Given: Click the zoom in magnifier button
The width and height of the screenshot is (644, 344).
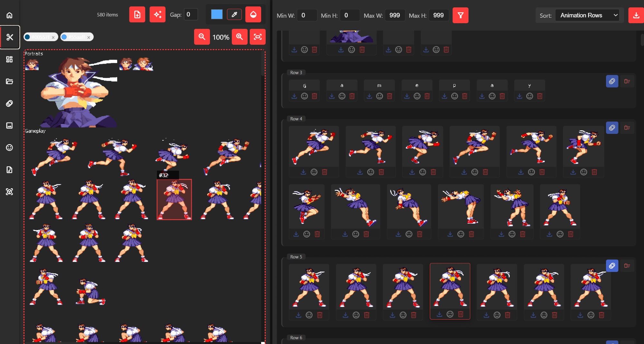Looking at the screenshot, I should coord(240,37).
